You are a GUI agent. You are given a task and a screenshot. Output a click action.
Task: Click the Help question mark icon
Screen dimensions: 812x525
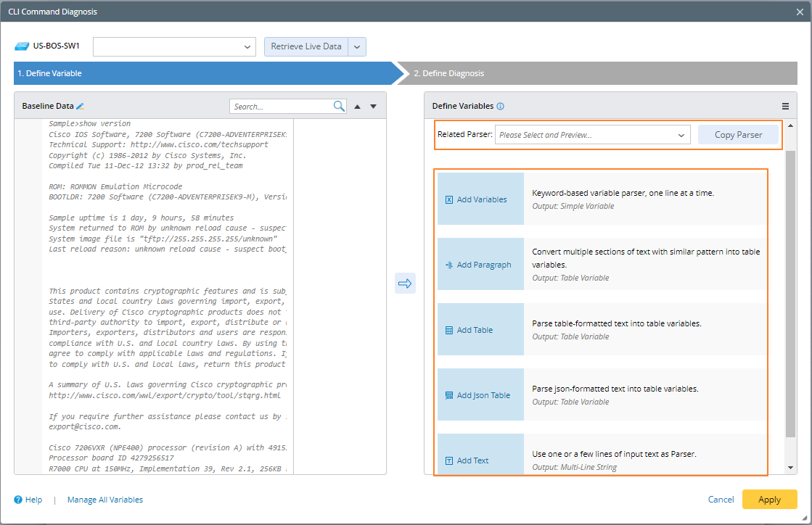point(18,500)
